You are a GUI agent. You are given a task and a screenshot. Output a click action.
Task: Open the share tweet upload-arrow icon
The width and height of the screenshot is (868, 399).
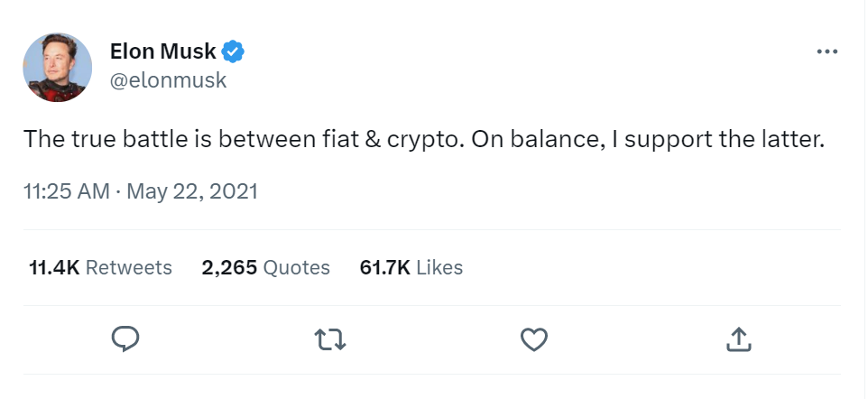click(x=738, y=339)
